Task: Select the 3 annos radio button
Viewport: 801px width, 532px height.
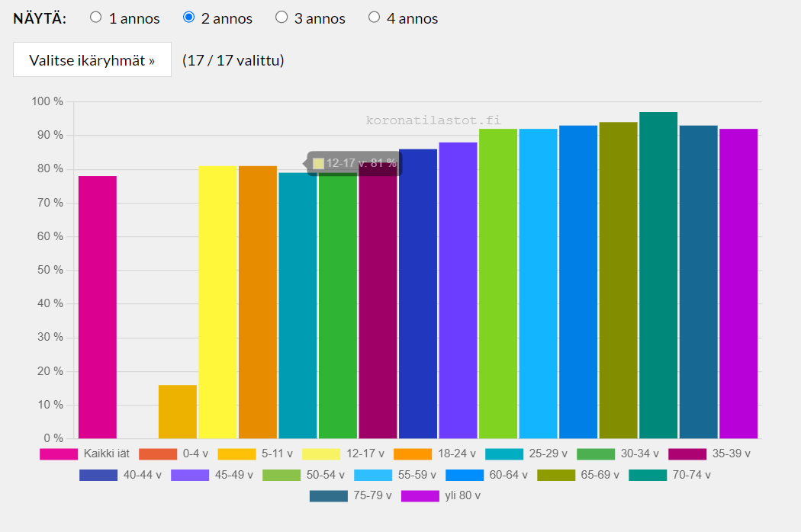Action: coord(281,18)
